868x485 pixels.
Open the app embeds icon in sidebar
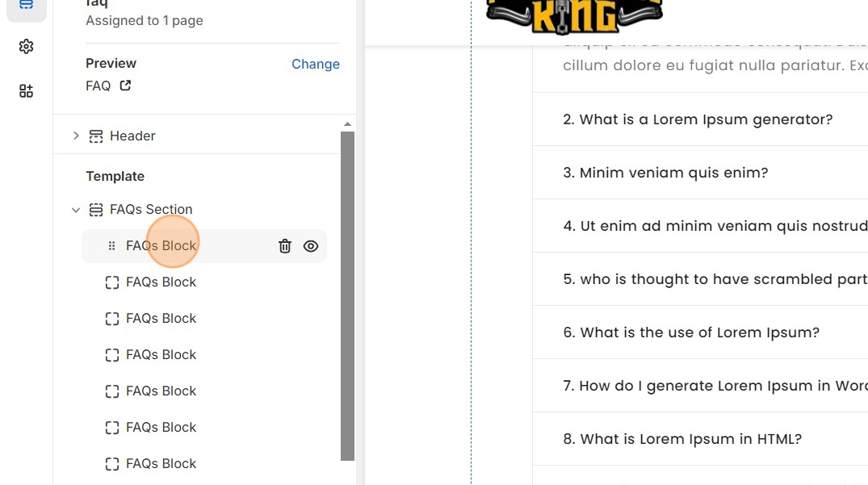point(26,91)
